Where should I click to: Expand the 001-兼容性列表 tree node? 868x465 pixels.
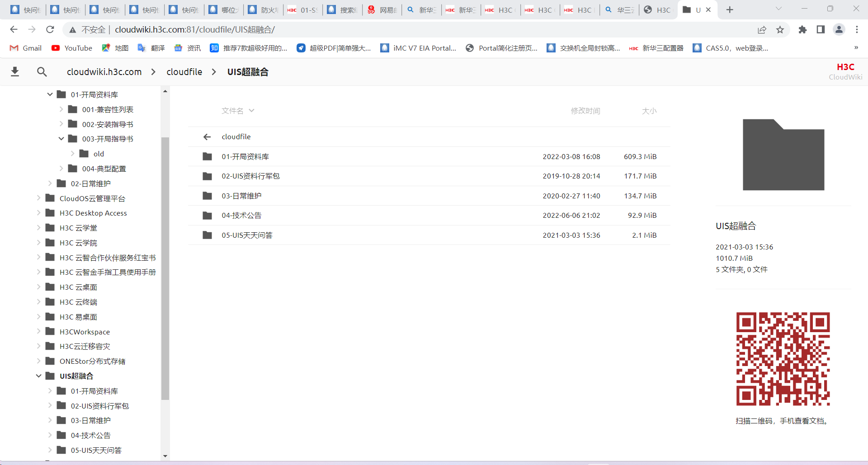(61, 109)
